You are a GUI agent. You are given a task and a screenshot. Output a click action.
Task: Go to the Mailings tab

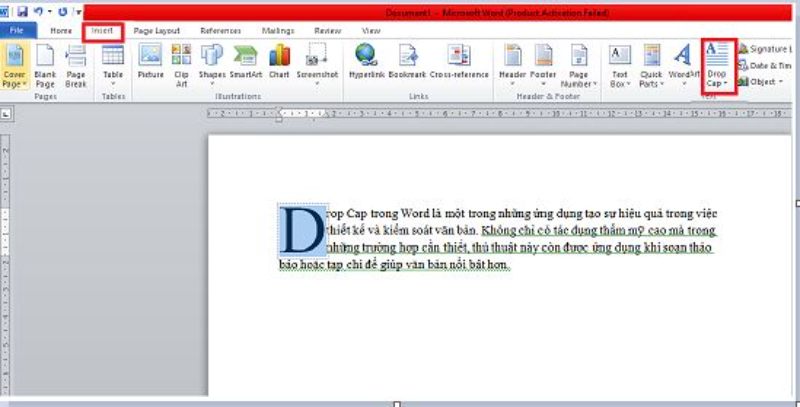point(278,31)
